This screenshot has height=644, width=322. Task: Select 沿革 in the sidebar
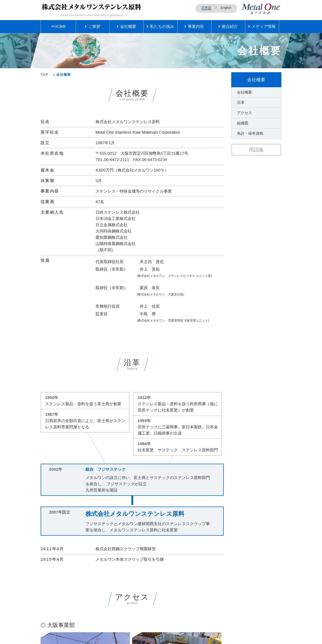pos(256,103)
